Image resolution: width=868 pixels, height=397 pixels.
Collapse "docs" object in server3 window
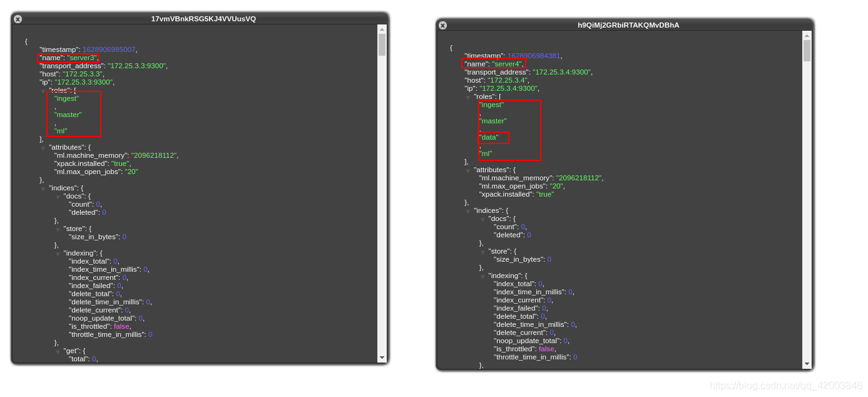point(58,197)
